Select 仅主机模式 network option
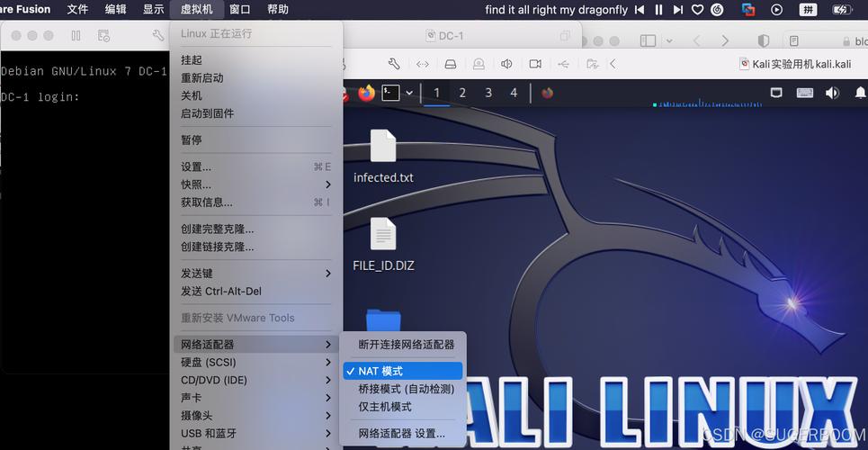Image resolution: width=868 pixels, height=450 pixels. click(403, 407)
